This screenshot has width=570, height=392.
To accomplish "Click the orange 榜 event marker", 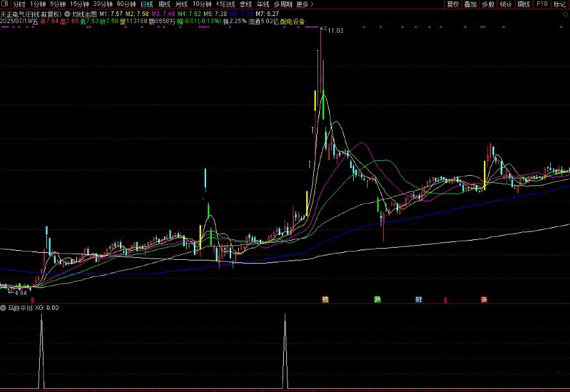I will click(x=325, y=300).
